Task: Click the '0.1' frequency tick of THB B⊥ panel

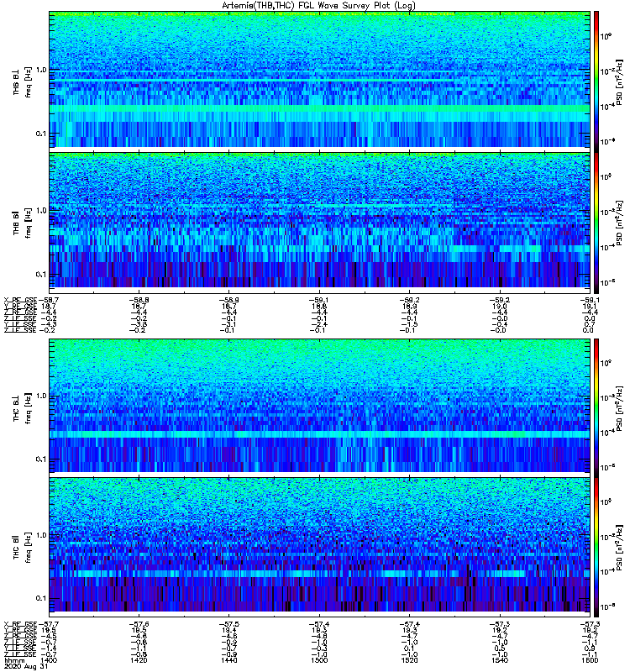Action: pos(41,134)
